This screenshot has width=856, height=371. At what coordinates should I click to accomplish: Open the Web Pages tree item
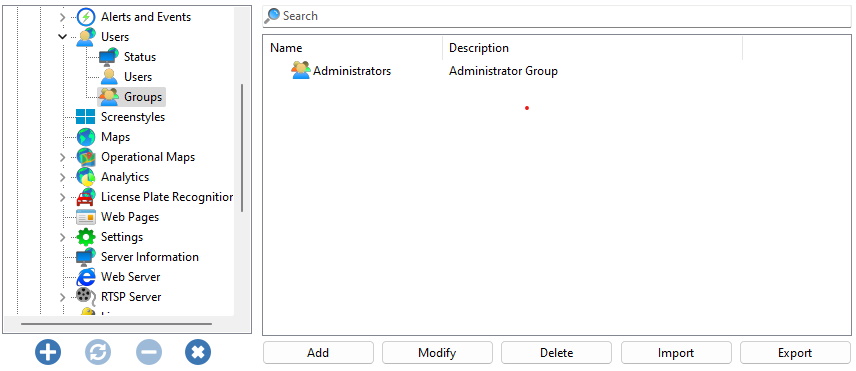pos(130,217)
